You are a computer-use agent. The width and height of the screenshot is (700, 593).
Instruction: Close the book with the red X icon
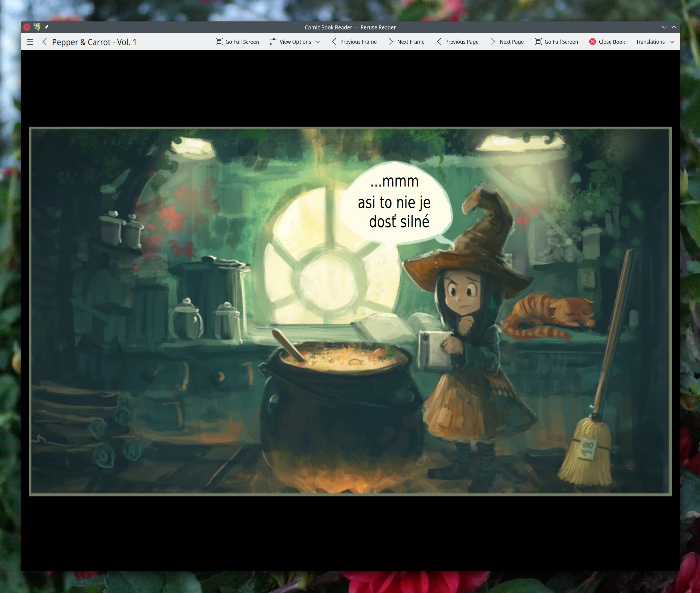pyautogui.click(x=607, y=42)
